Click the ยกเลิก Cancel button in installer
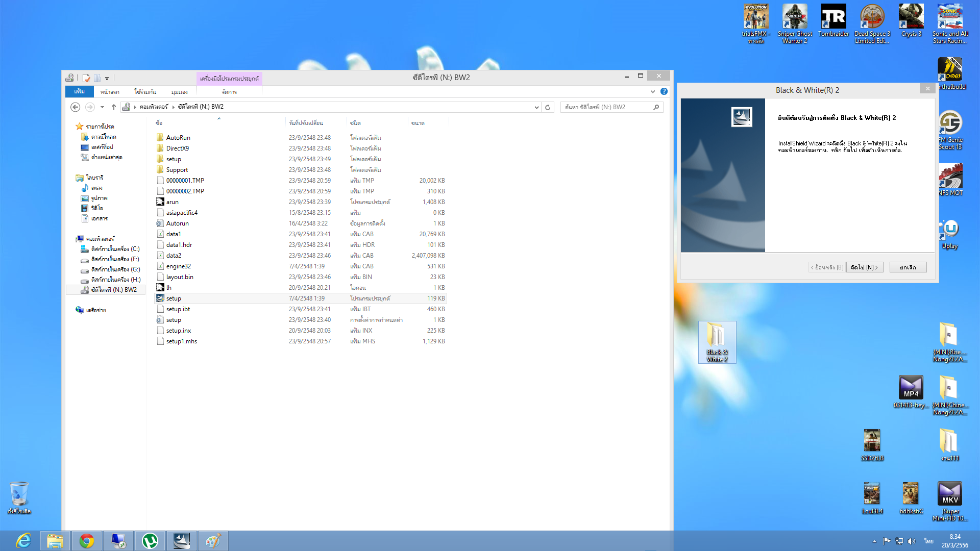The image size is (980, 551). tap(908, 267)
